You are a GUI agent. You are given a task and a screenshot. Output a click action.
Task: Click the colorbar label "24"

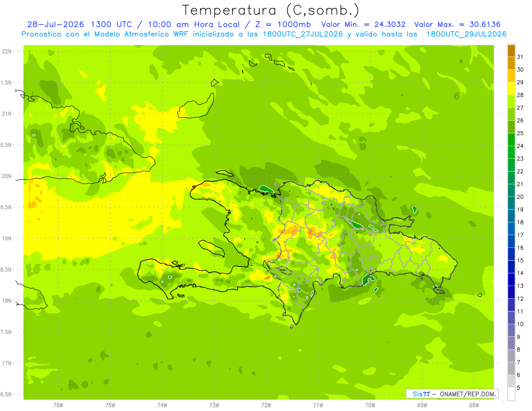pos(520,146)
